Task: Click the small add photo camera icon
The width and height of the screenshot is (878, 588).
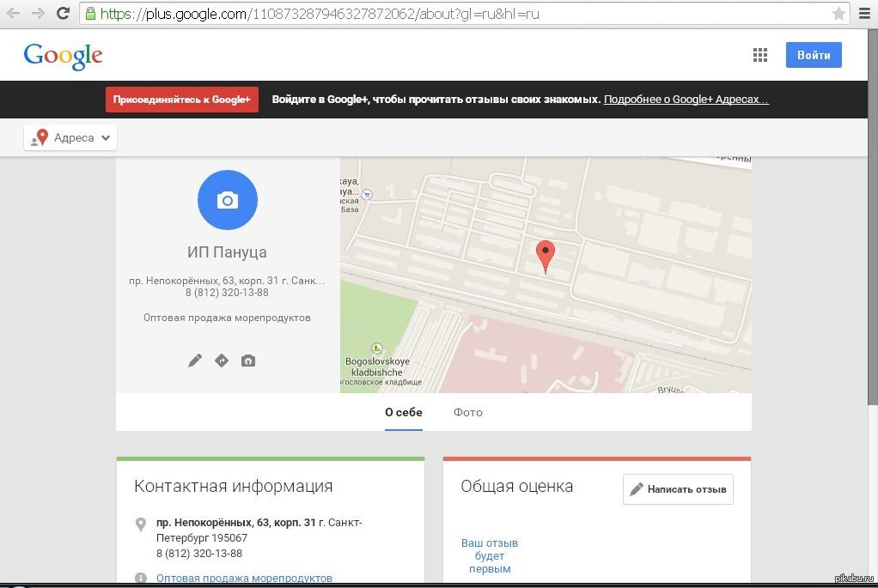Action: (x=248, y=361)
